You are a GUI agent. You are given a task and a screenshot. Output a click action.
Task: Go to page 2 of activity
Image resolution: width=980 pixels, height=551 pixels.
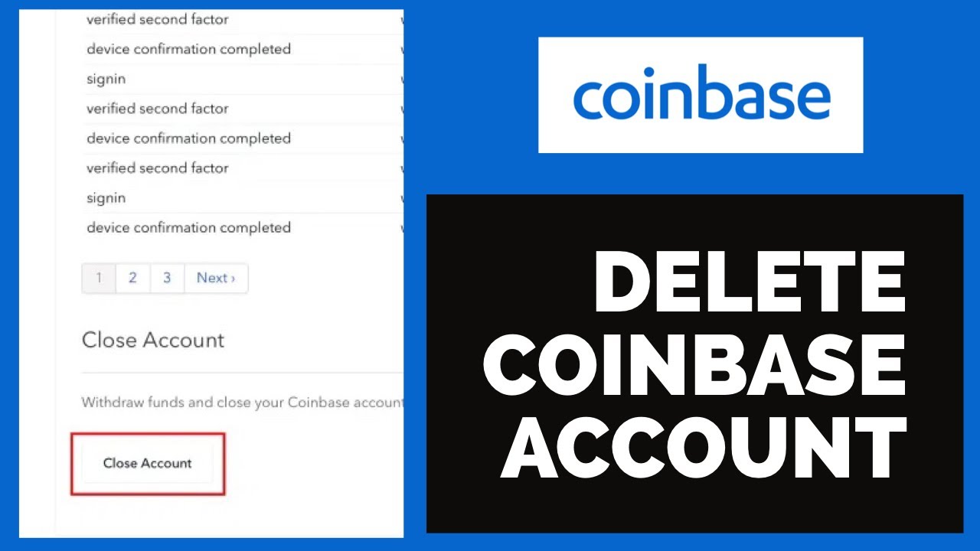[x=132, y=278]
